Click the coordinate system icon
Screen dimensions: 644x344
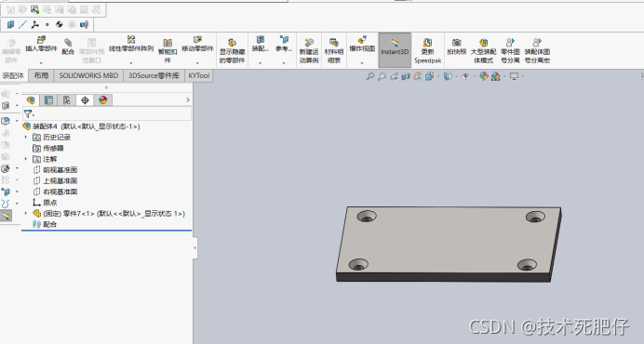point(35,24)
